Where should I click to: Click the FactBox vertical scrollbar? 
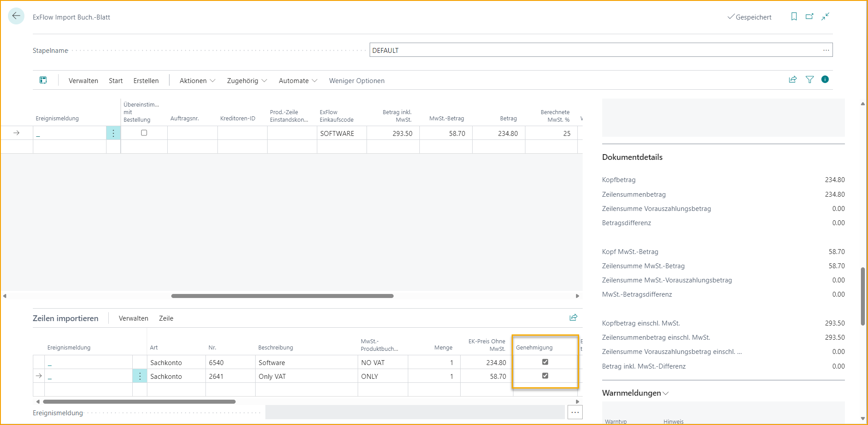(x=863, y=296)
